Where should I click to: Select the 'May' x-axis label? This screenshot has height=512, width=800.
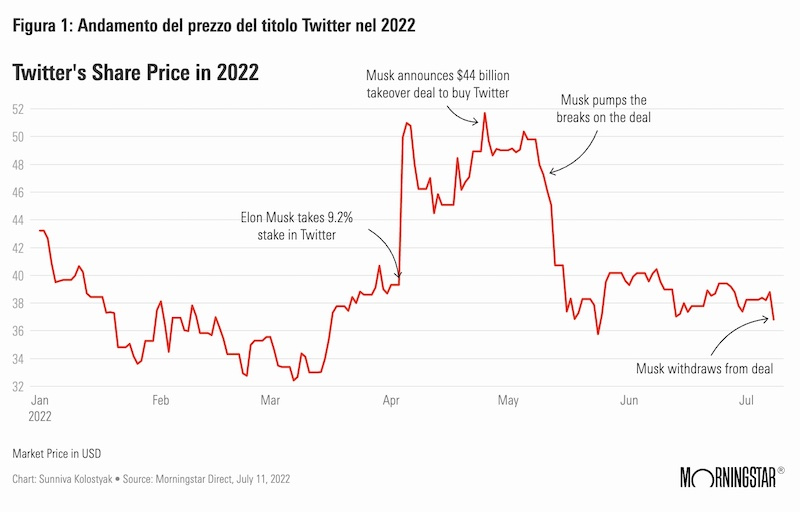click(509, 400)
